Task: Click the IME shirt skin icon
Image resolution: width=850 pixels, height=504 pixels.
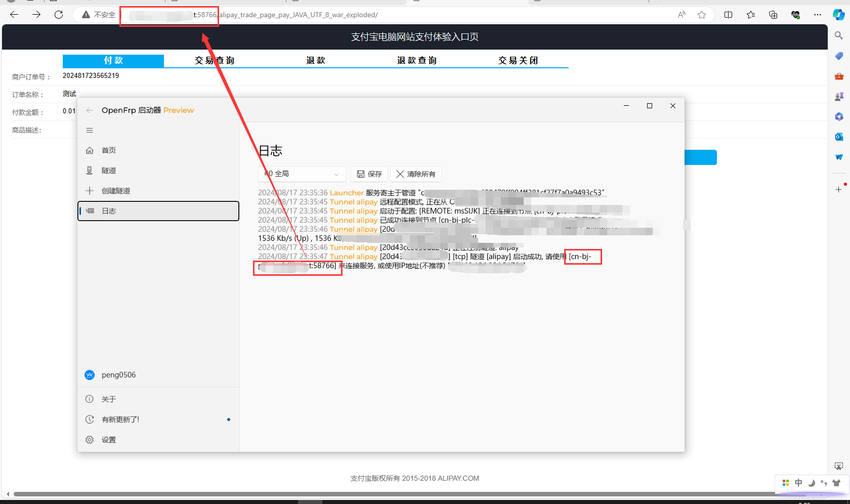Action: click(836, 483)
